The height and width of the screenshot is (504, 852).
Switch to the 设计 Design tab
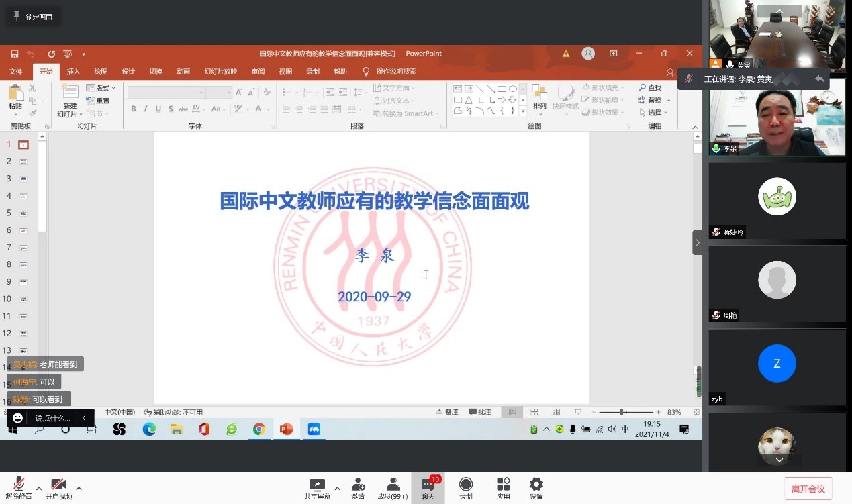(128, 72)
